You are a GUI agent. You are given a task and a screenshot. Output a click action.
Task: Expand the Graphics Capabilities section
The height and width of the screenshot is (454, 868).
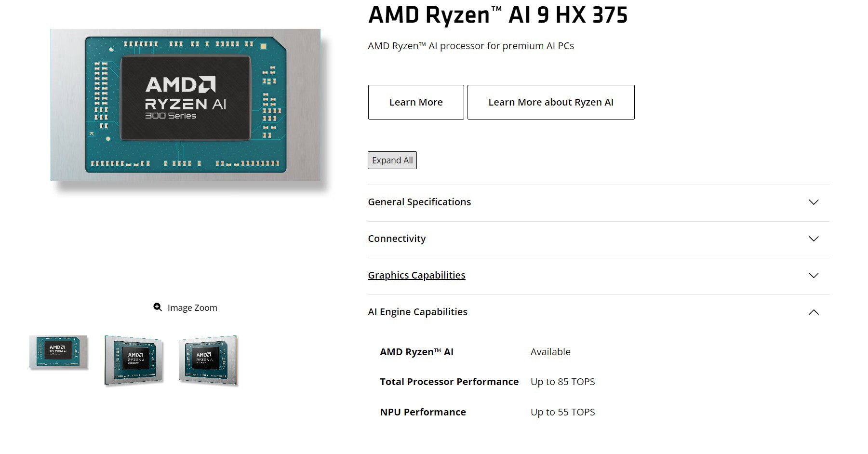[815, 276]
